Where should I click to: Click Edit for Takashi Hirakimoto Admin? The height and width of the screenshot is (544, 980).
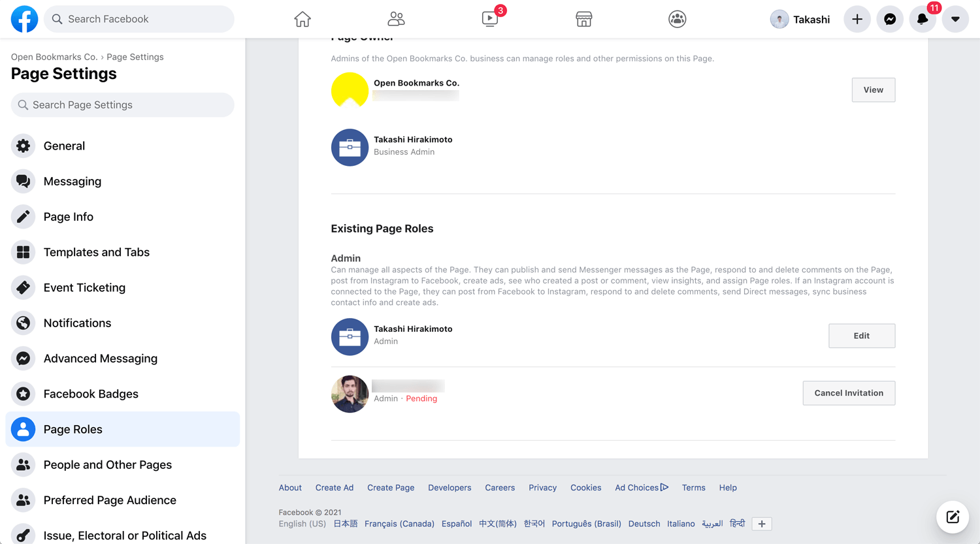click(x=862, y=336)
